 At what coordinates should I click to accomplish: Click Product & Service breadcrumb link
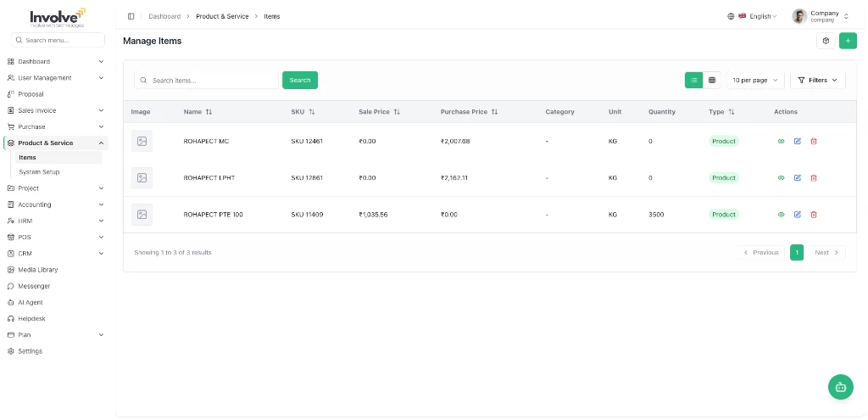222,17
